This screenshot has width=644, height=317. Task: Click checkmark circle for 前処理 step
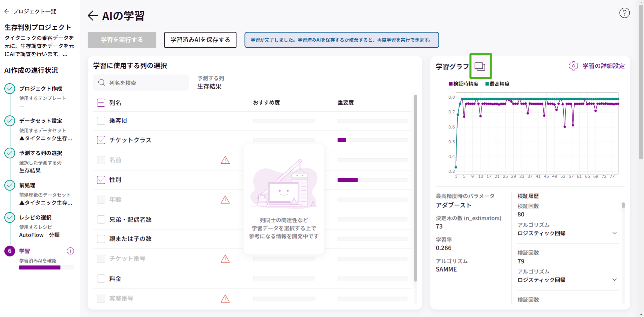(x=10, y=185)
